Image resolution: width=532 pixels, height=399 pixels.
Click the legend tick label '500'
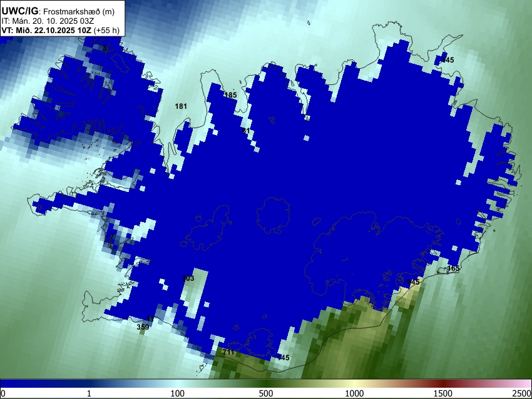(266, 393)
